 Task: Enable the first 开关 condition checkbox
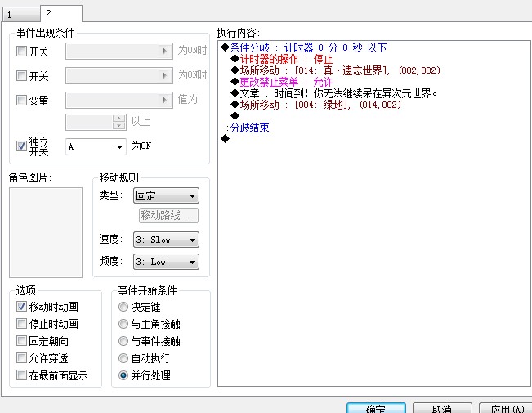click(x=21, y=52)
